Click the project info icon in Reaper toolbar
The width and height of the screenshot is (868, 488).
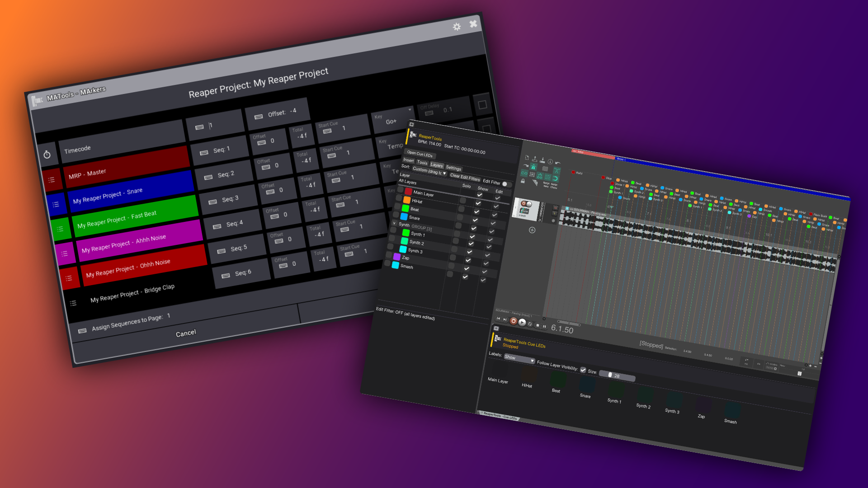pyautogui.click(x=550, y=161)
